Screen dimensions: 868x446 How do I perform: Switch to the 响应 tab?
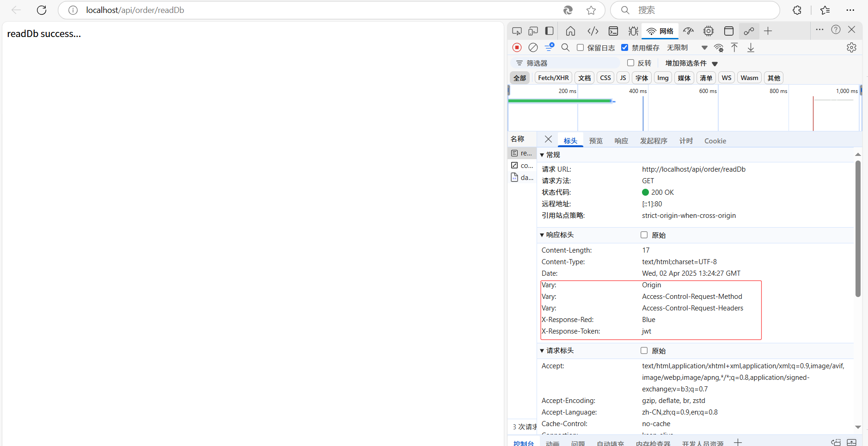(621, 141)
